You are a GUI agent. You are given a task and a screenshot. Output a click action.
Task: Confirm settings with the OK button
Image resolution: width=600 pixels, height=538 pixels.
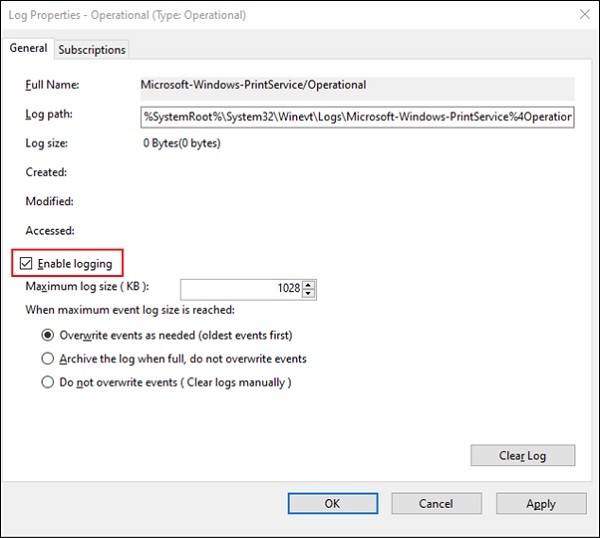(x=333, y=503)
